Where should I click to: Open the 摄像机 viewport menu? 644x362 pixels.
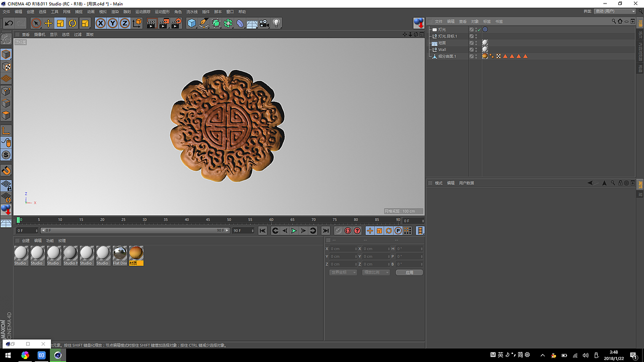click(x=39, y=35)
